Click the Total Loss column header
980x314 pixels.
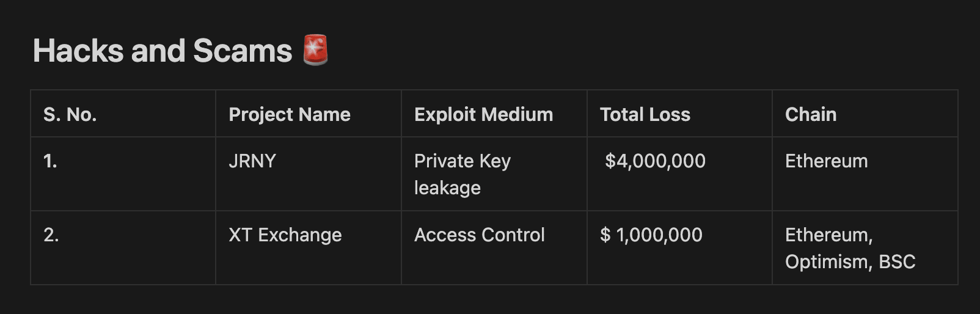click(679, 114)
